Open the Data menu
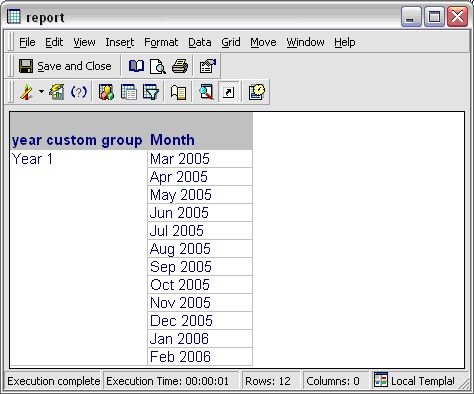 click(x=200, y=42)
